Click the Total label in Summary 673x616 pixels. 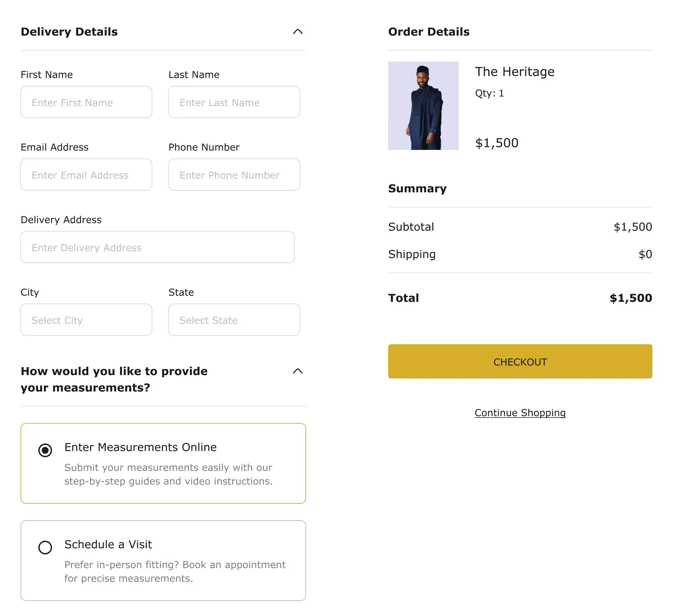[404, 298]
